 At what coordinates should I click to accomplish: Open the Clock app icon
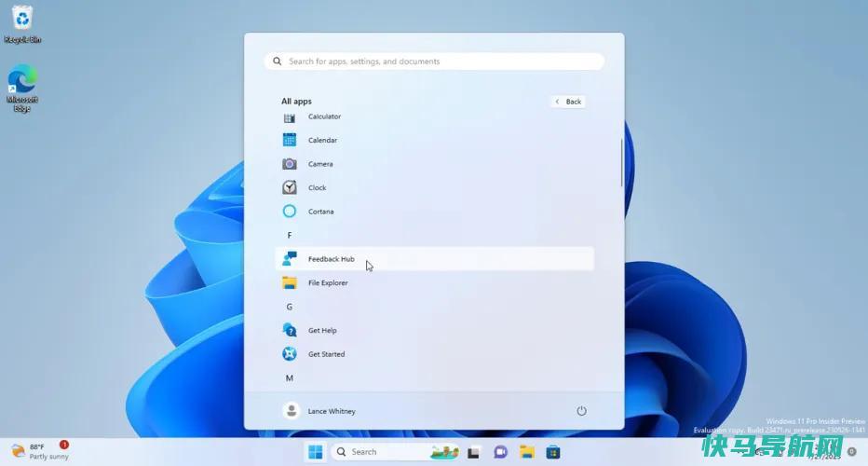pos(290,187)
